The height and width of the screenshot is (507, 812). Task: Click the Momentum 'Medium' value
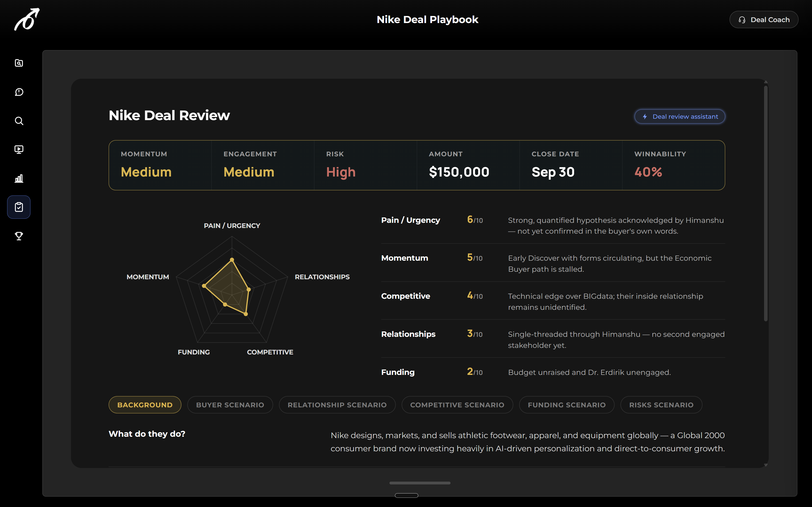[146, 172]
